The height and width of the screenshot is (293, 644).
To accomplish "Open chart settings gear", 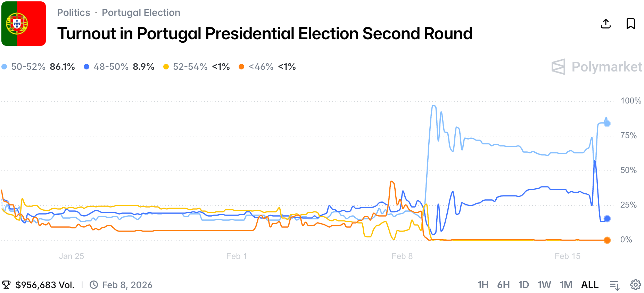I will click(635, 285).
